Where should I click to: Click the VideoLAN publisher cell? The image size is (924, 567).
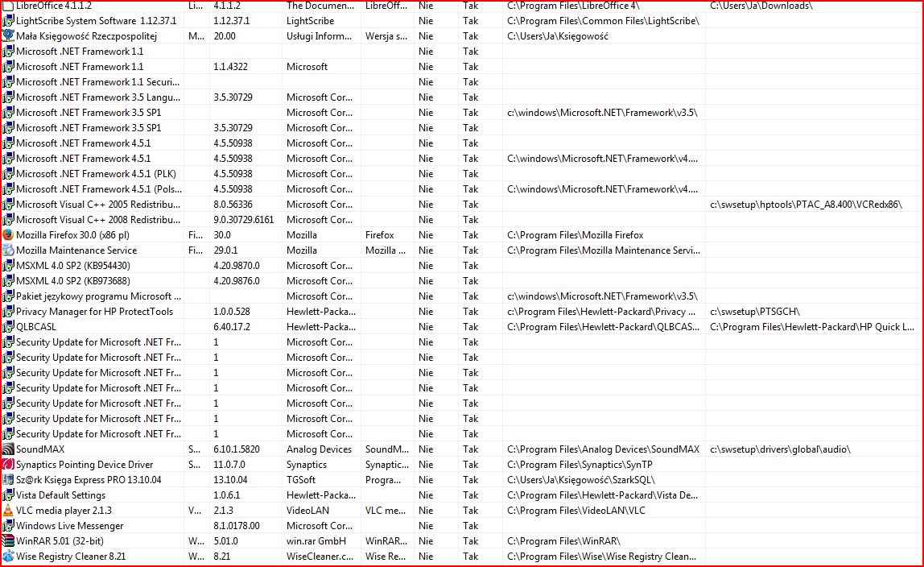(307, 511)
